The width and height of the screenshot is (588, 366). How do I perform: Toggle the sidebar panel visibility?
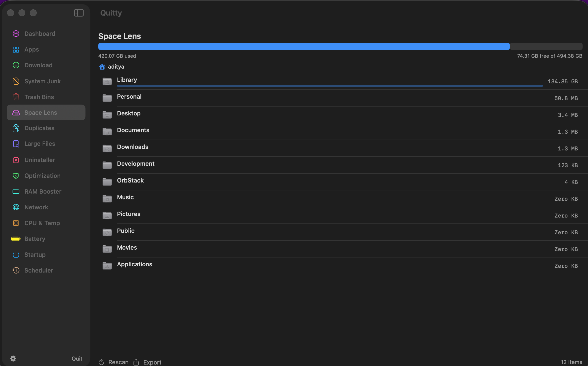click(x=79, y=13)
